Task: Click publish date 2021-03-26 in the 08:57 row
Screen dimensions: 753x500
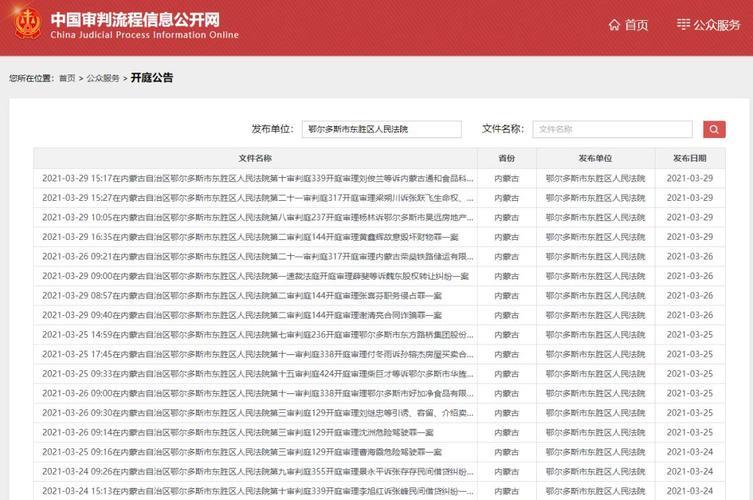Action: pos(690,295)
